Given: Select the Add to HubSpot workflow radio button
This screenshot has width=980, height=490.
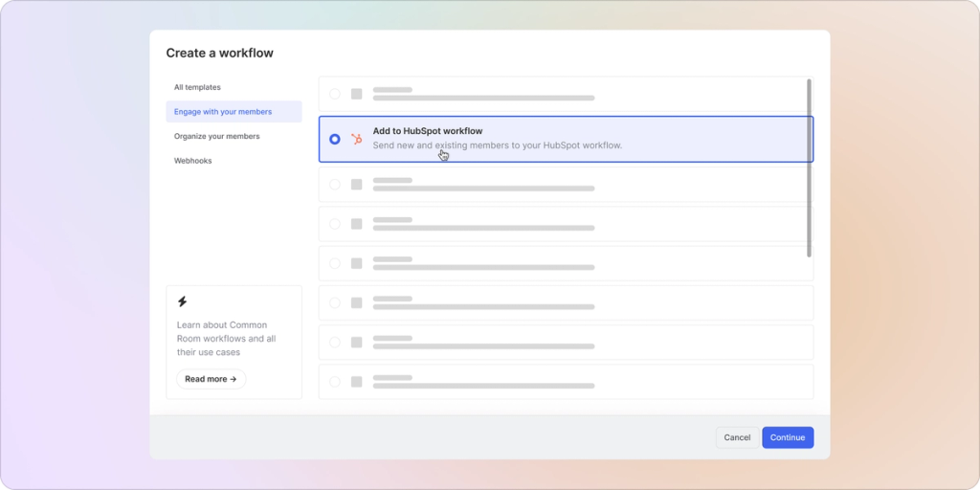Looking at the screenshot, I should point(335,140).
